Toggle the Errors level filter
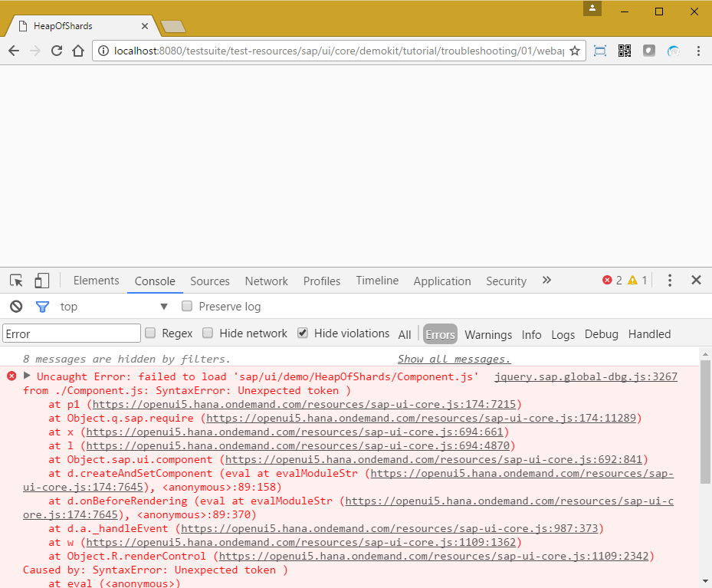Viewport: 712px width, 588px height. [x=440, y=335]
